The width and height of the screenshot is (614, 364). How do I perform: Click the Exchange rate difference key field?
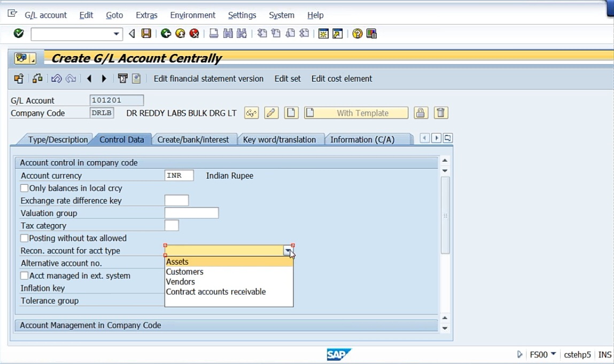176,201
